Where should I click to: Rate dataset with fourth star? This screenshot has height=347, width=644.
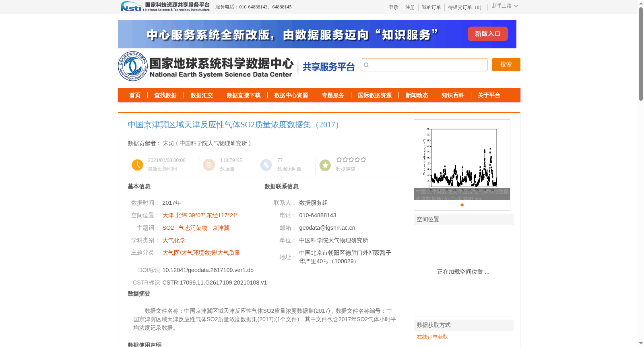coord(357,160)
